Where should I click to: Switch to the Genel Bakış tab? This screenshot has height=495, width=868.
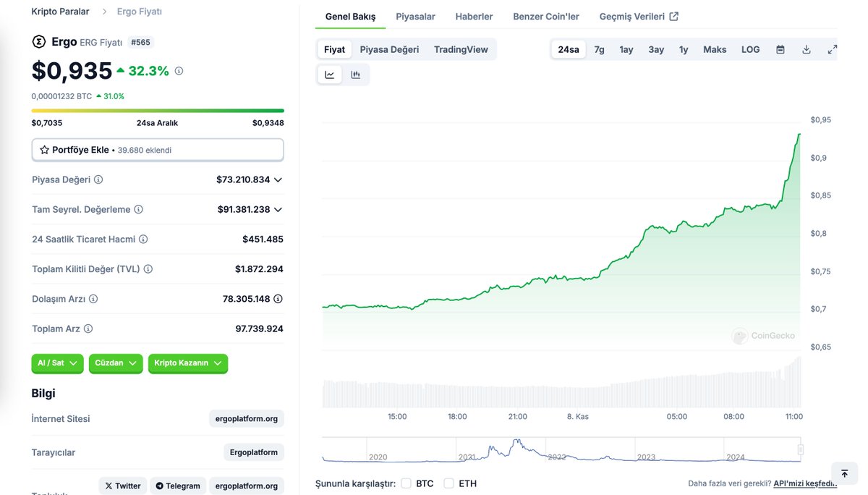click(351, 17)
